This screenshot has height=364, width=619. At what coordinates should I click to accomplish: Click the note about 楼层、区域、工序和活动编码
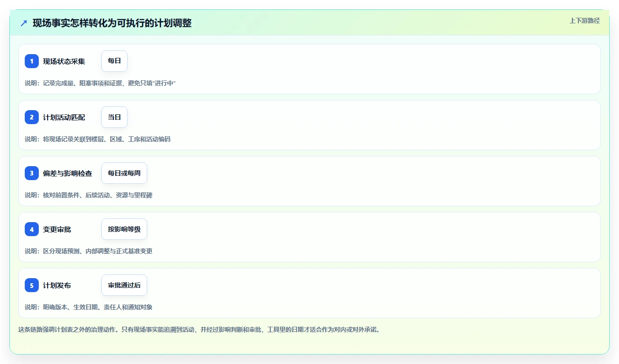point(98,139)
